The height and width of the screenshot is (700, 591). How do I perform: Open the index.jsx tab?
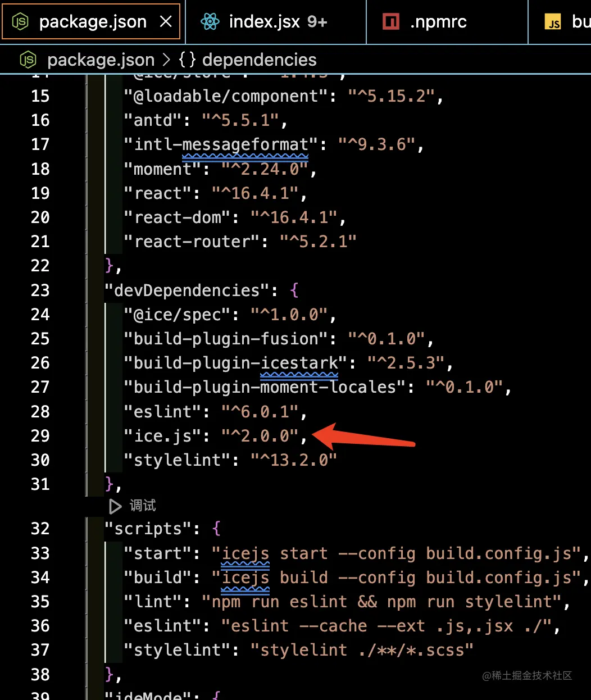[x=276, y=22]
